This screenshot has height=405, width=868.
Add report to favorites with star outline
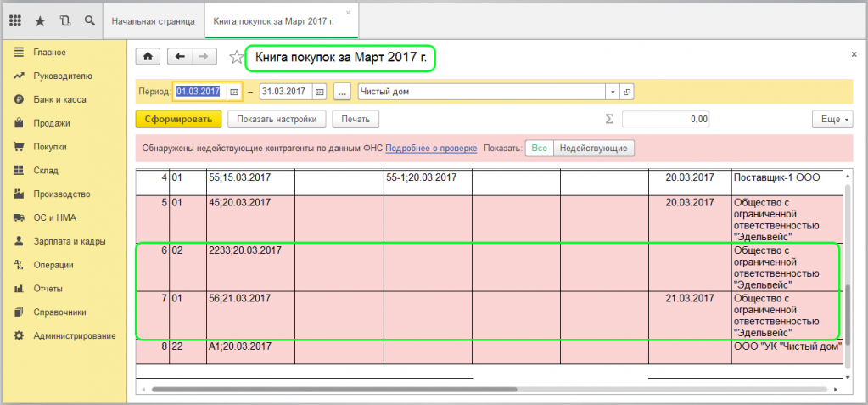pyautogui.click(x=236, y=57)
